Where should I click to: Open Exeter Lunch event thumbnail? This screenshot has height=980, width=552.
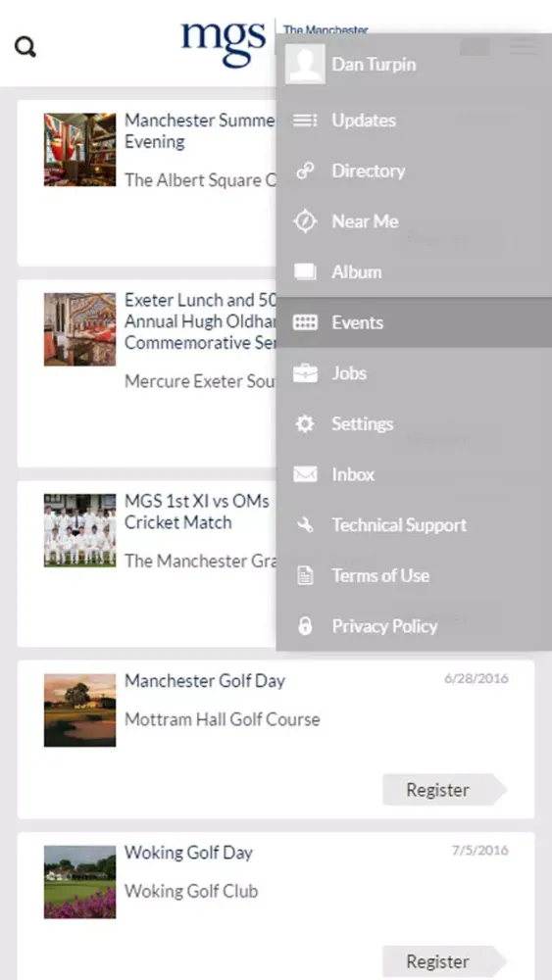tap(80, 329)
